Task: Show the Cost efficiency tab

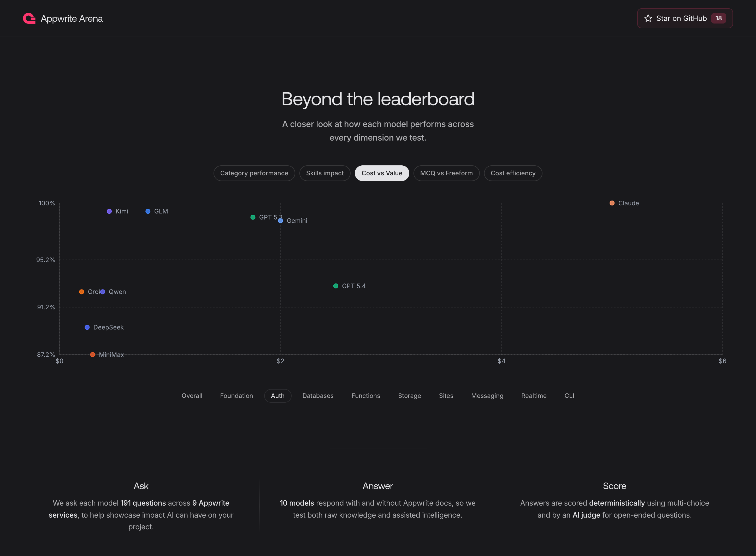Action: [512, 173]
